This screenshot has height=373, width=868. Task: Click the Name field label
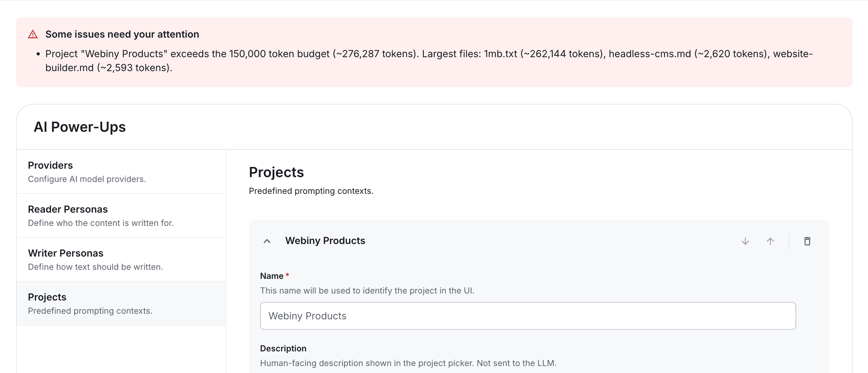(x=272, y=276)
